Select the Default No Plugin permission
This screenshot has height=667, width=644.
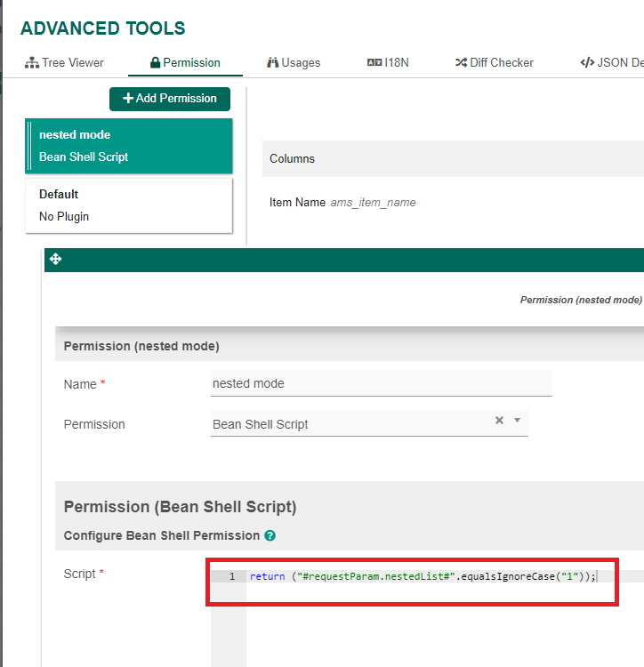point(129,205)
